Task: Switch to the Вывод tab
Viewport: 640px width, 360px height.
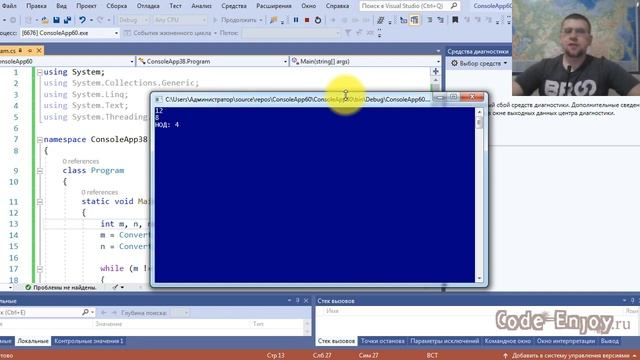Action: tap(610, 341)
